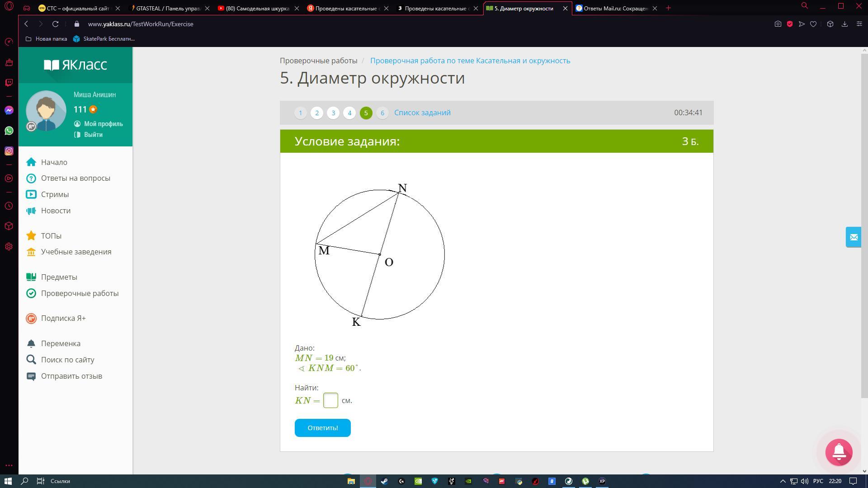This screenshot has height=488, width=868.
Task: Open News section icon
Action: [x=31, y=210]
